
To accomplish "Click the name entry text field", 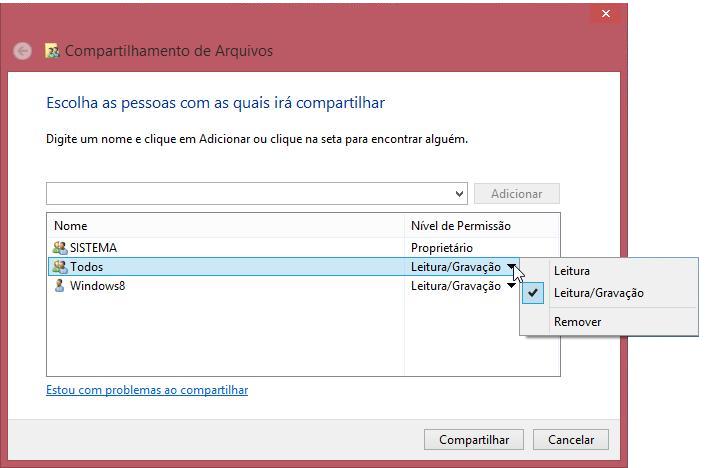I will (248, 194).
